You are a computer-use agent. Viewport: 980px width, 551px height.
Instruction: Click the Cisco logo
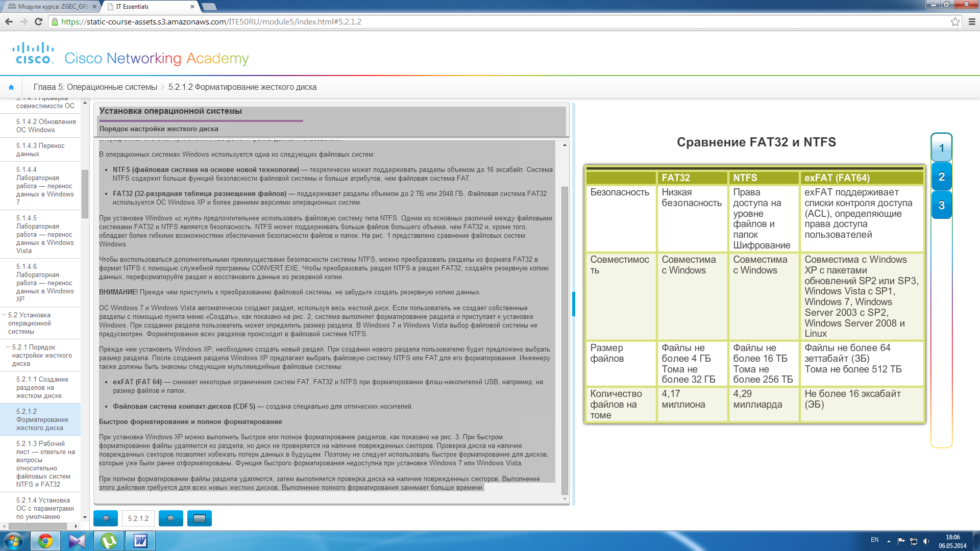click(x=34, y=53)
